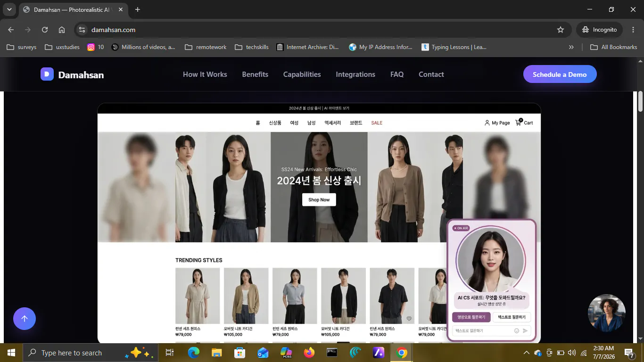The height and width of the screenshot is (362, 644).
Task: Open the uxstudies bookmark folder
Action: pos(62,47)
